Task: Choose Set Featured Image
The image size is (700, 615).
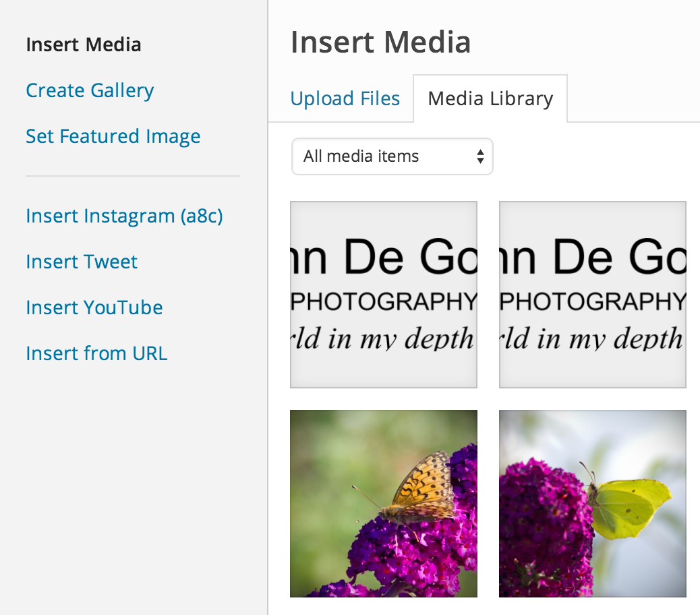Action: pyautogui.click(x=113, y=137)
